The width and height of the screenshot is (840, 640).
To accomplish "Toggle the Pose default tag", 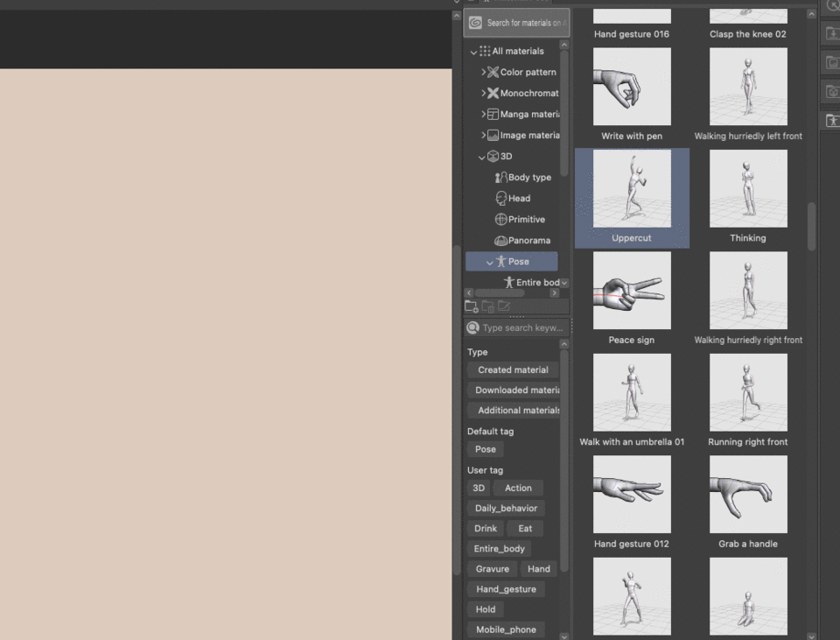I will click(x=486, y=449).
